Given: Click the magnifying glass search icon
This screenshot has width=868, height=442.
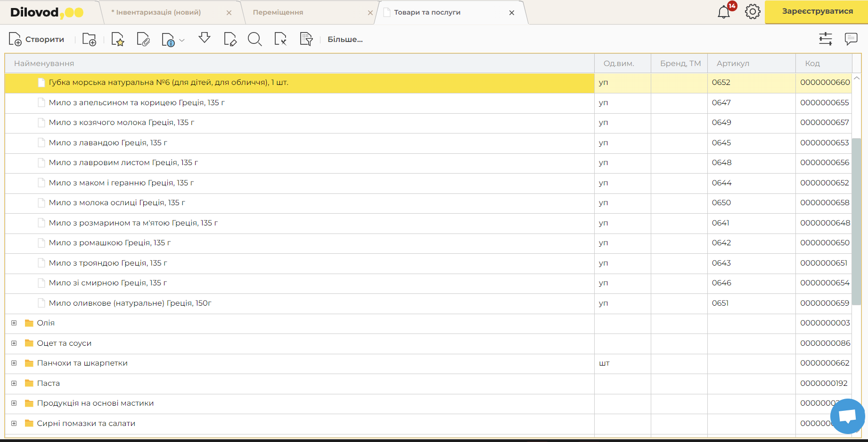Looking at the screenshot, I should [254, 40].
